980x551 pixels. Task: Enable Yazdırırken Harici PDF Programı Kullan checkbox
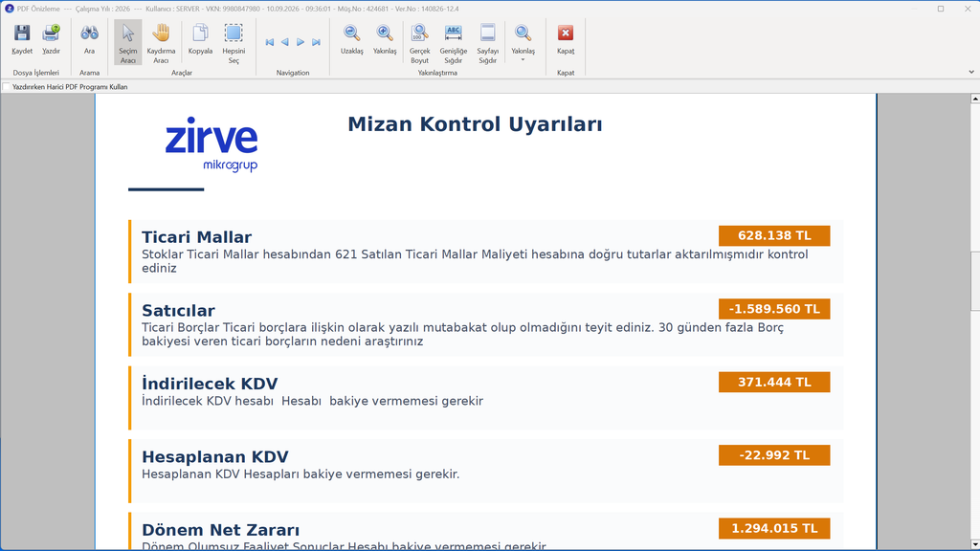pos(7,87)
